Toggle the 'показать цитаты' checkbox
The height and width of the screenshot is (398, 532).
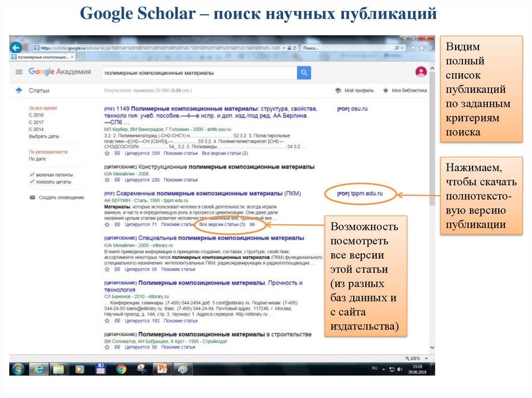(32, 182)
